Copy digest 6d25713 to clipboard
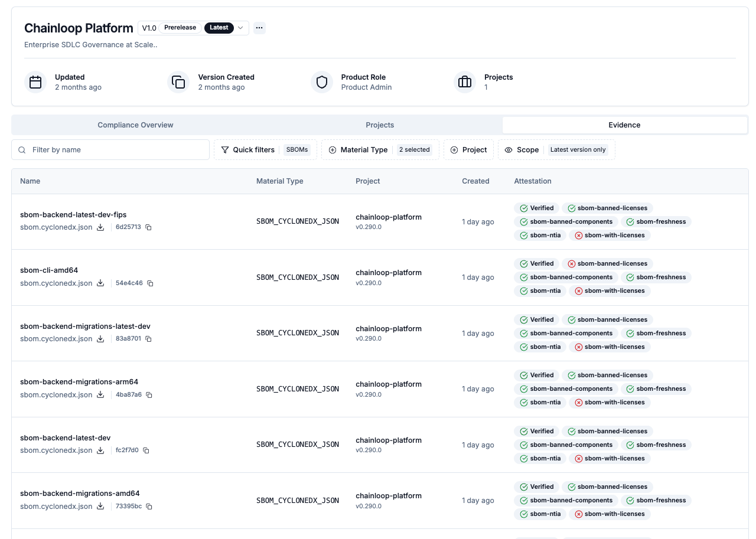 point(148,227)
